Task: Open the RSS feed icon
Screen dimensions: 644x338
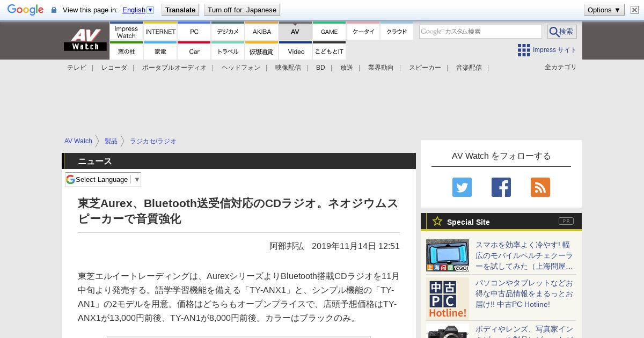Action: coord(540,187)
